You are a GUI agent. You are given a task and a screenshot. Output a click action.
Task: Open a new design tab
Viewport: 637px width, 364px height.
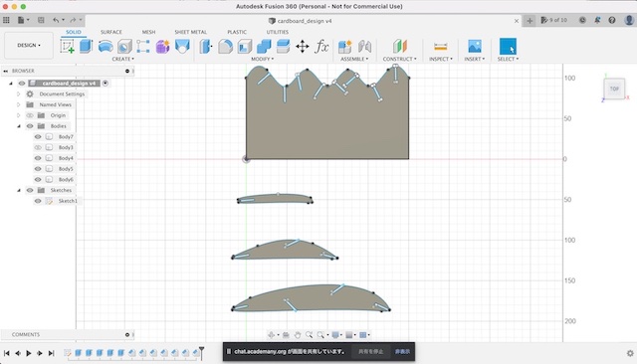(530, 20)
